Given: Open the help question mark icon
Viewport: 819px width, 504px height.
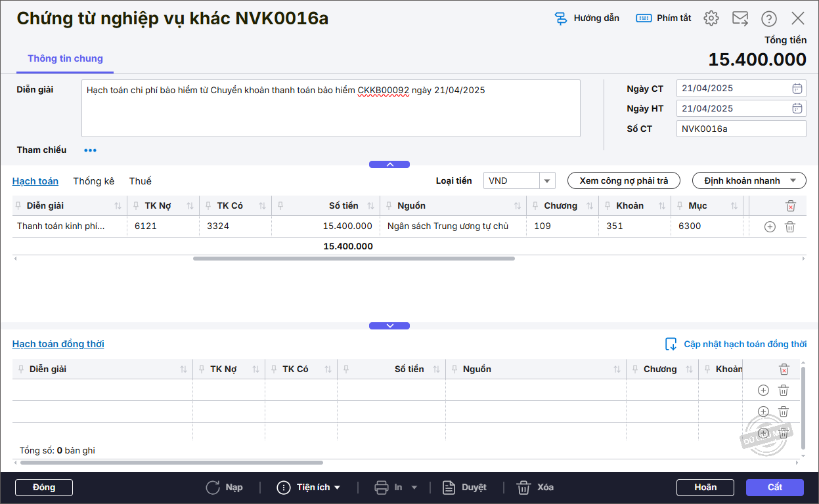Looking at the screenshot, I should pos(768,18).
